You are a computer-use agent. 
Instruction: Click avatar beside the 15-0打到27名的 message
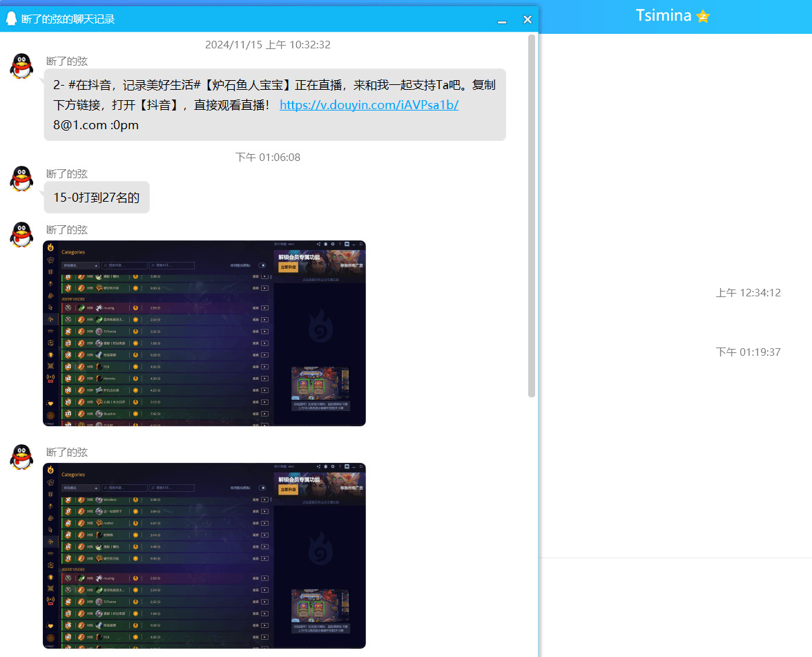[x=21, y=179]
